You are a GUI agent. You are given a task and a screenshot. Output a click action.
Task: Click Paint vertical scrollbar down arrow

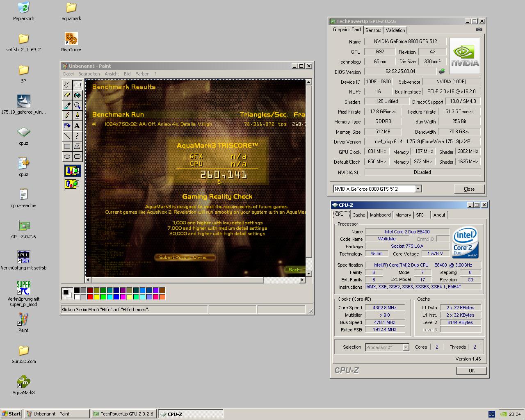coord(309,273)
